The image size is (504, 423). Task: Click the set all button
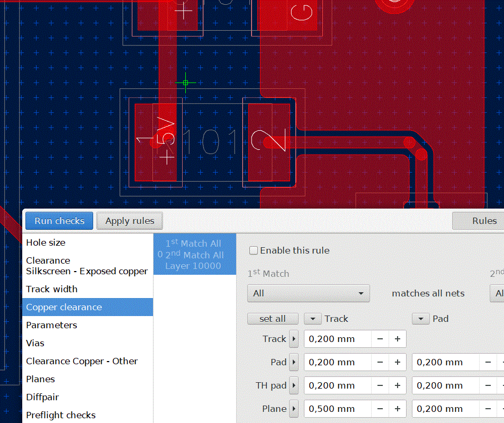click(273, 319)
